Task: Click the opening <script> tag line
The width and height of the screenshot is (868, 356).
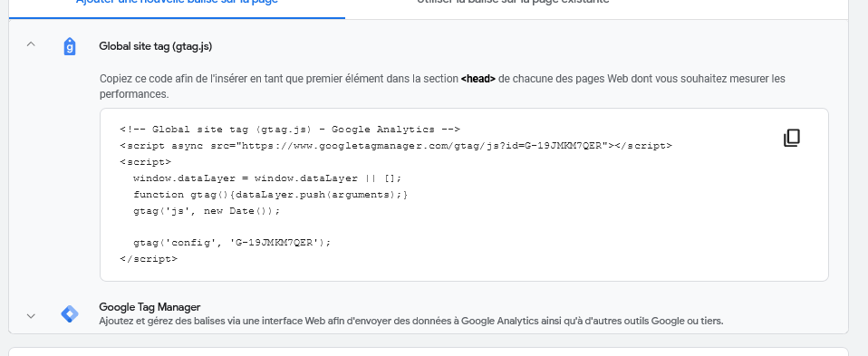Action: (x=146, y=162)
